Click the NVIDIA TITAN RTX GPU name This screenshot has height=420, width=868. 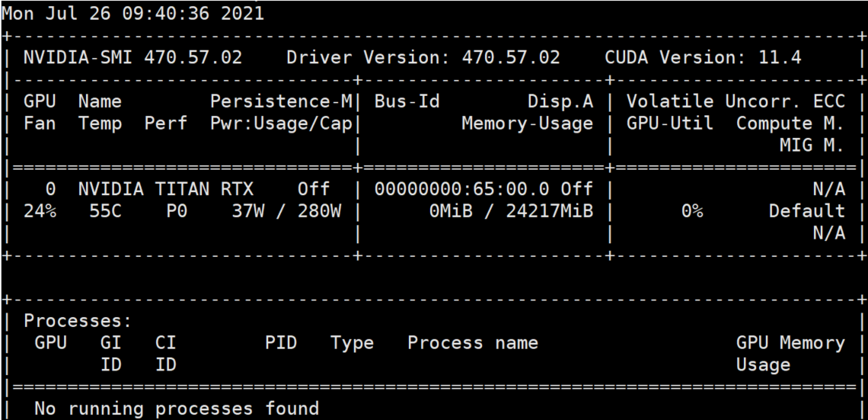(165, 189)
